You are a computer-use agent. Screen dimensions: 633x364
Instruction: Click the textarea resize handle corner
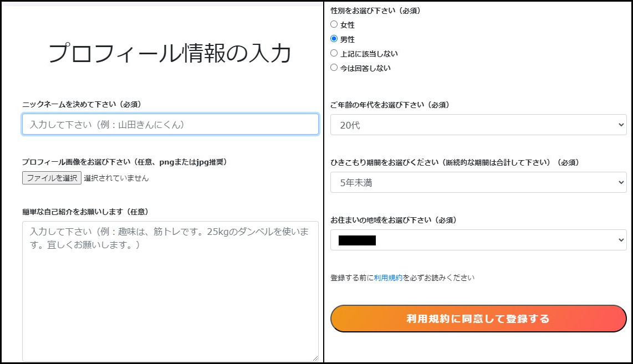[x=315, y=358]
